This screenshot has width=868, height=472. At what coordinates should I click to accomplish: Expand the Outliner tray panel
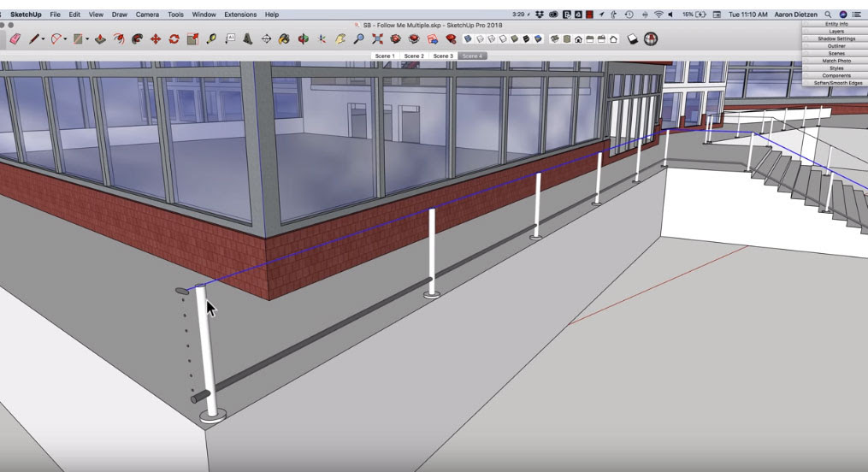point(836,46)
